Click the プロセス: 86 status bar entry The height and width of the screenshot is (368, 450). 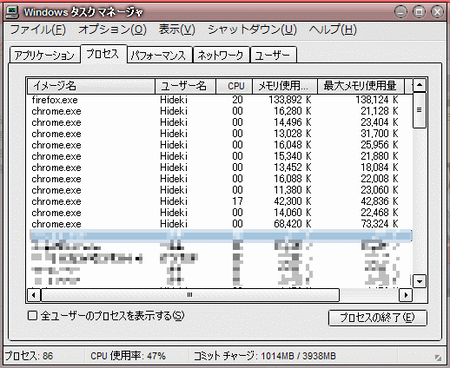pos(29,356)
